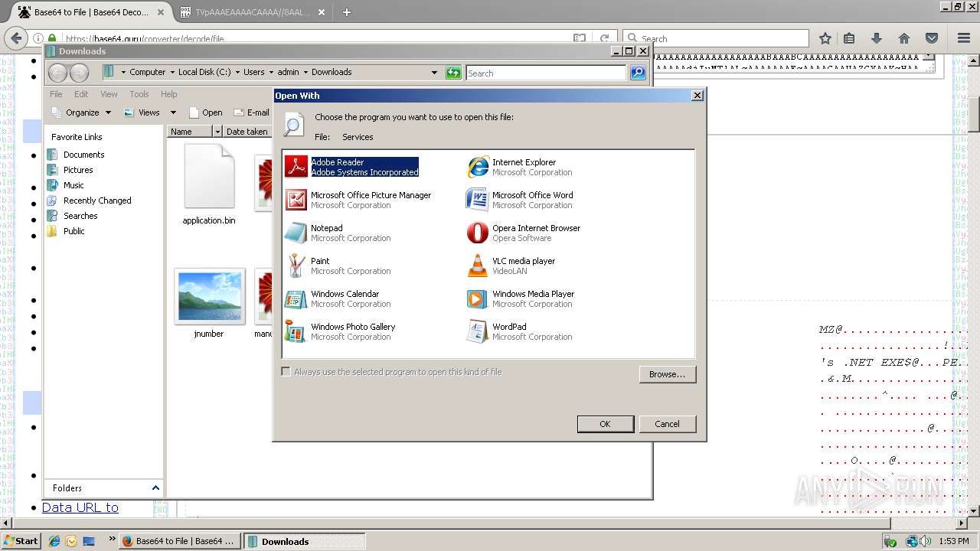Choose Windows Photo Gallery icon
This screenshot has width=980, height=551.
click(296, 331)
